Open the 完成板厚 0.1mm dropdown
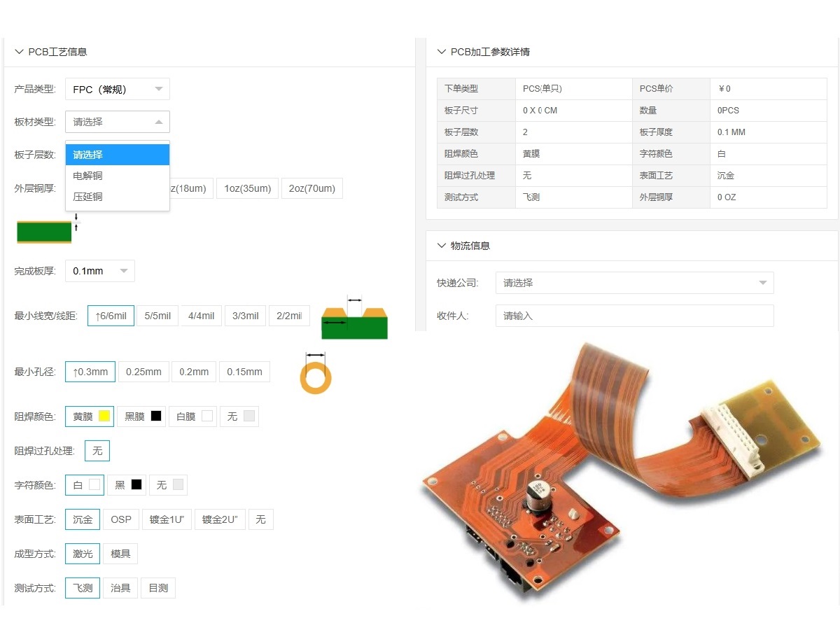Screen dimensions: 840x630 click(x=100, y=271)
